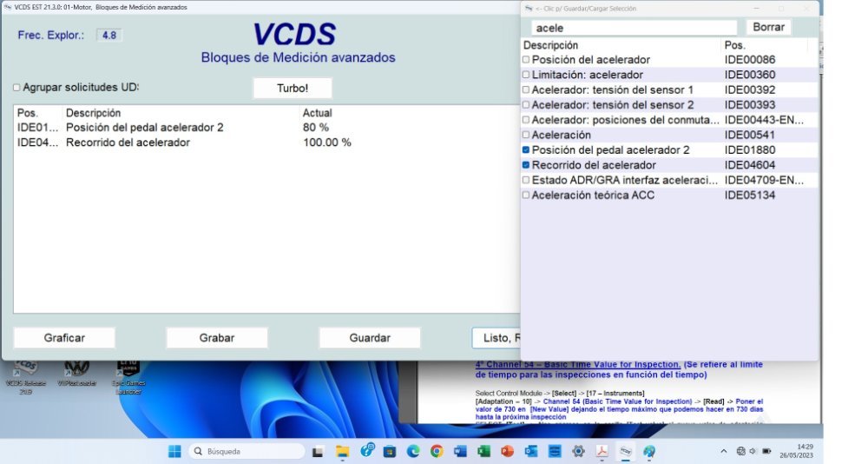Open Task View from the taskbar

318,451
